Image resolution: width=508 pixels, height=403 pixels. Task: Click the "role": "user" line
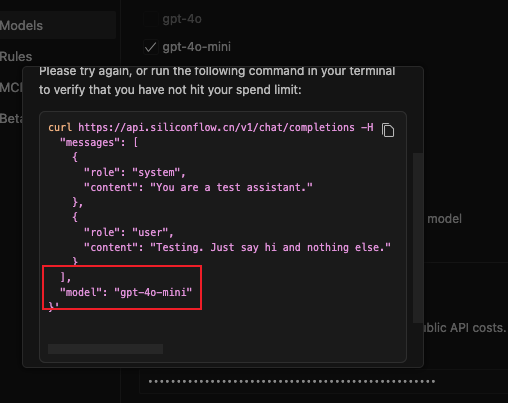(129, 232)
